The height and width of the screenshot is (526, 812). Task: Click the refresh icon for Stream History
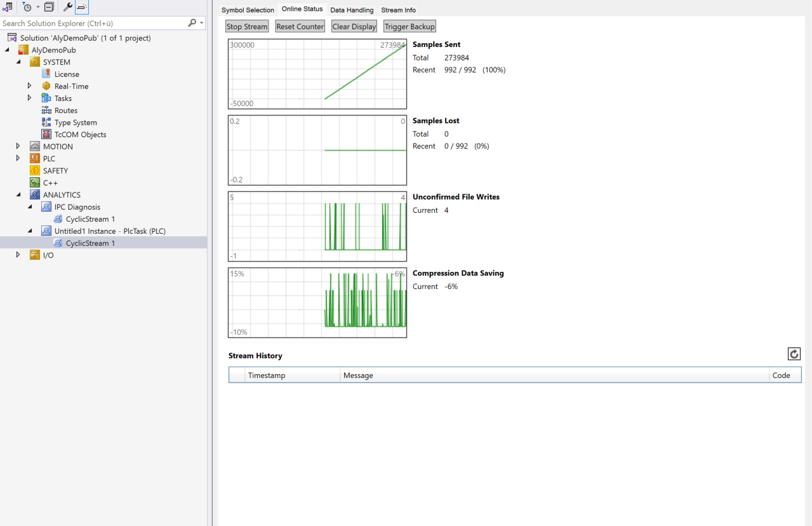point(794,354)
